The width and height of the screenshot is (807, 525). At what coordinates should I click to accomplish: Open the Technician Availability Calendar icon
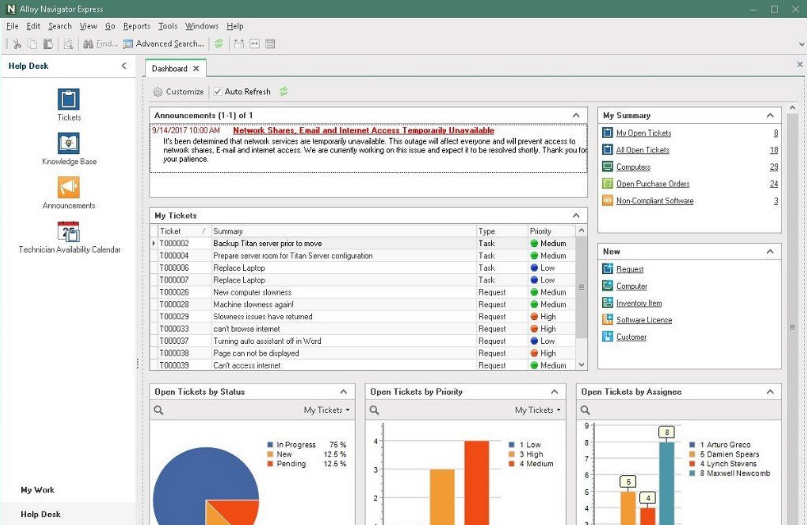[x=68, y=232]
